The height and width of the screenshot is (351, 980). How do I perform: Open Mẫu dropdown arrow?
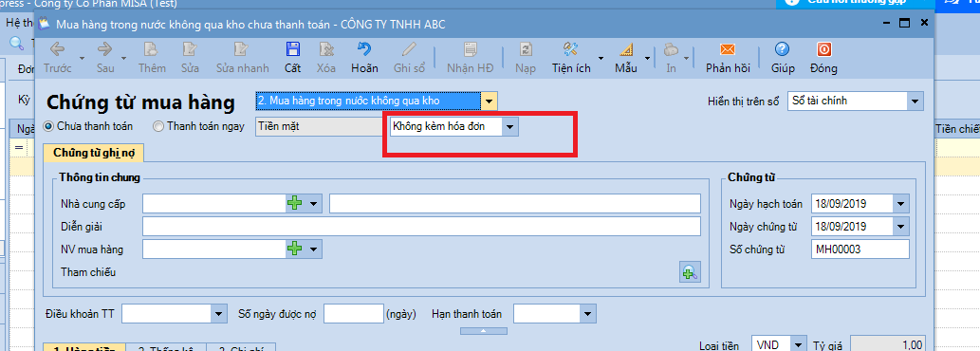648,58
